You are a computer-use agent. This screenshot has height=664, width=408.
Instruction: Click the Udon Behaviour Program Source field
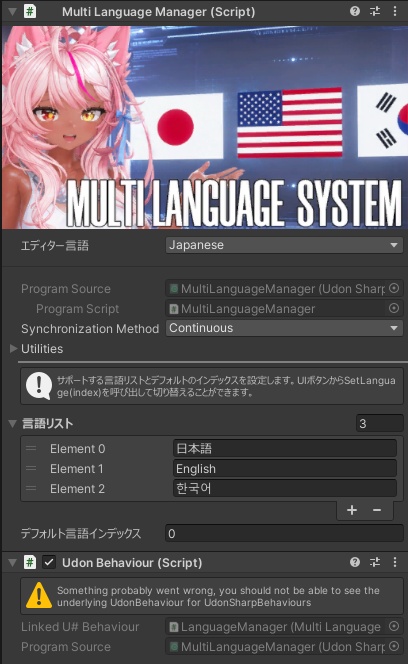click(x=284, y=647)
